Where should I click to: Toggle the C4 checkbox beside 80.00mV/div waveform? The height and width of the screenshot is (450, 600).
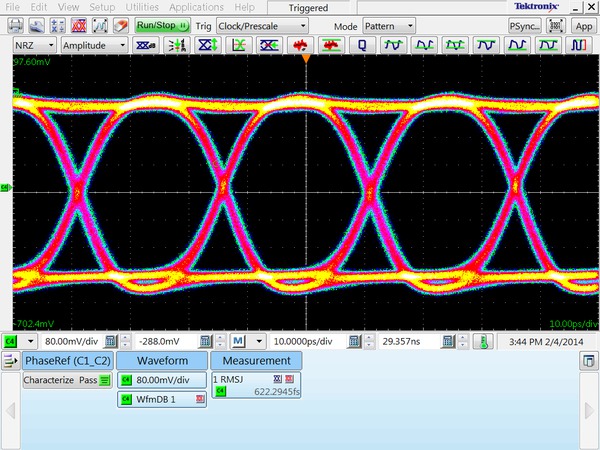coord(125,381)
